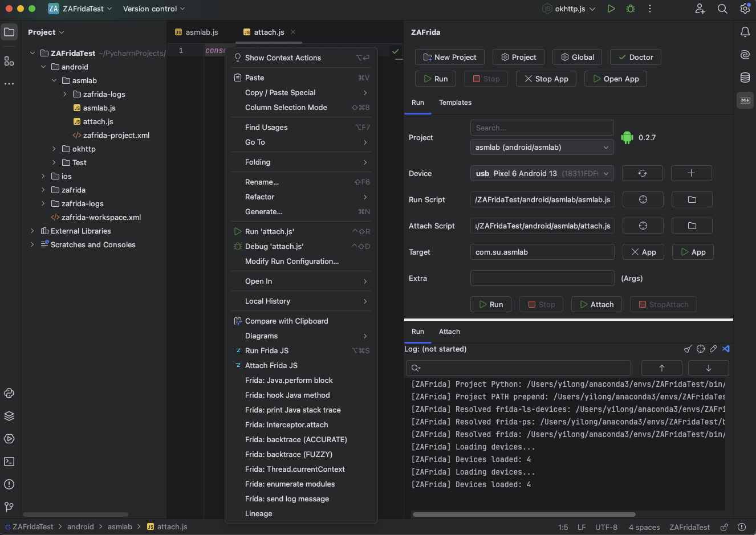Jump to next log search match
The width and height of the screenshot is (756, 535).
pos(709,368)
